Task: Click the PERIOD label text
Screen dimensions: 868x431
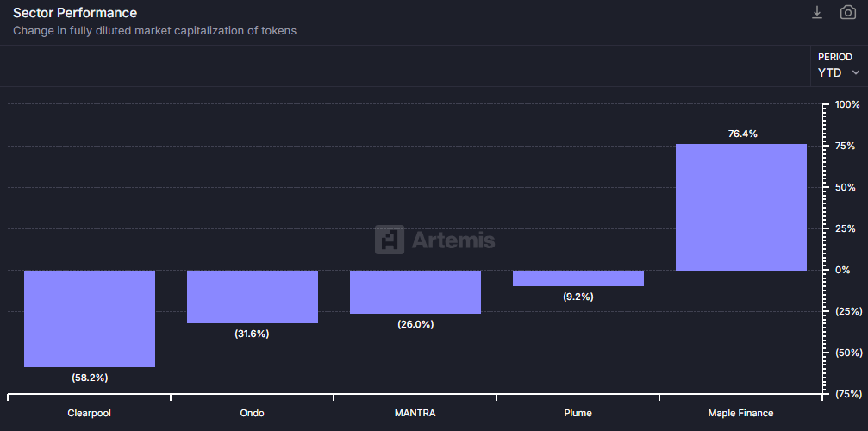Action: (x=835, y=57)
